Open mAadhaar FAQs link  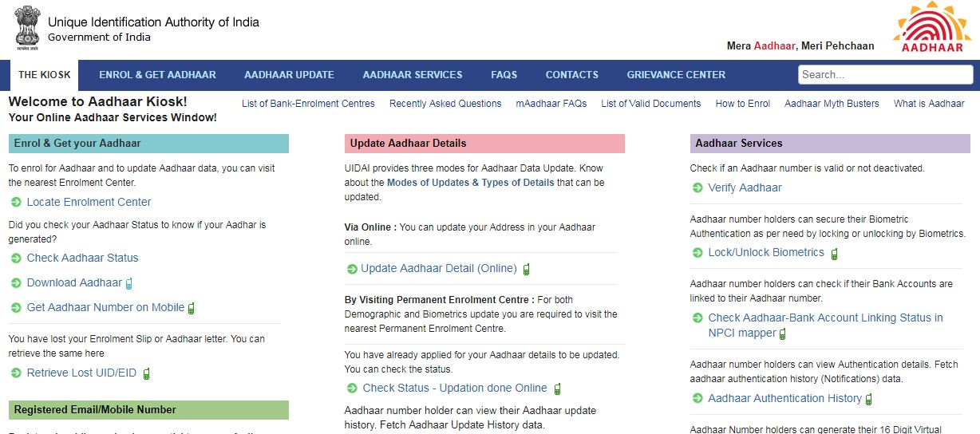coord(551,104)
